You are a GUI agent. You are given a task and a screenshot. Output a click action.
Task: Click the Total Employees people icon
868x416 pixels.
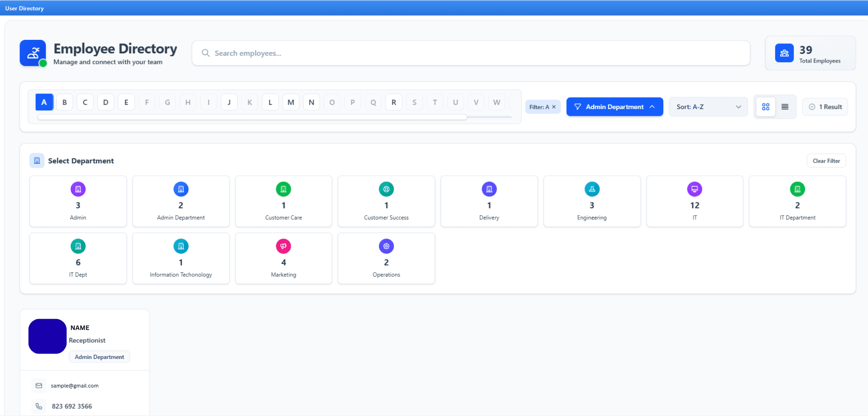click(784, 53)
